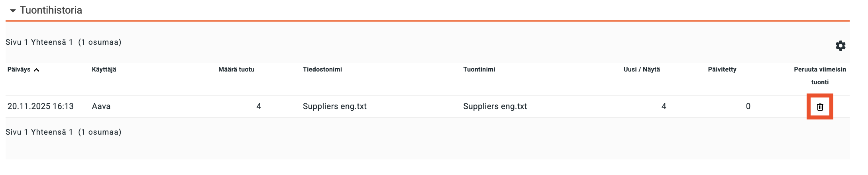Click the Peruuta viimeisin tuonti header
This screenshot has height=175, width=868.
pyautogui.click(x=820, y=76)
